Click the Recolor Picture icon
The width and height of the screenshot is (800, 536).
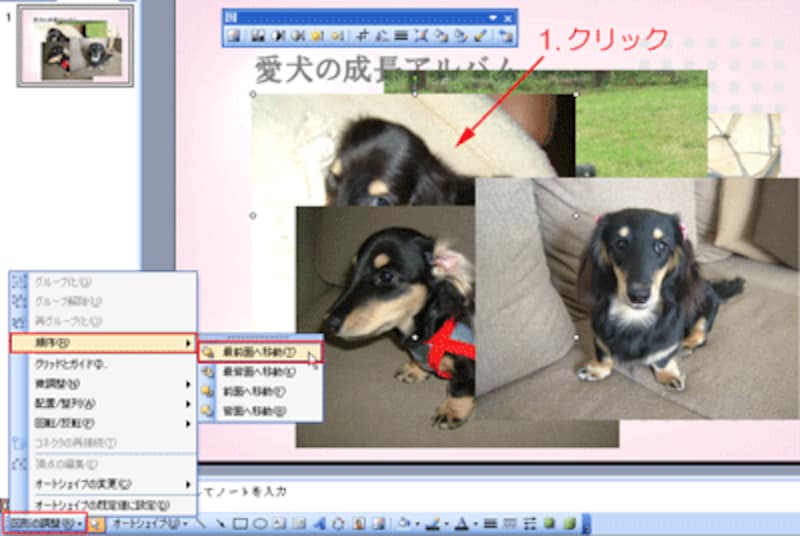click(x=441, y=36)
